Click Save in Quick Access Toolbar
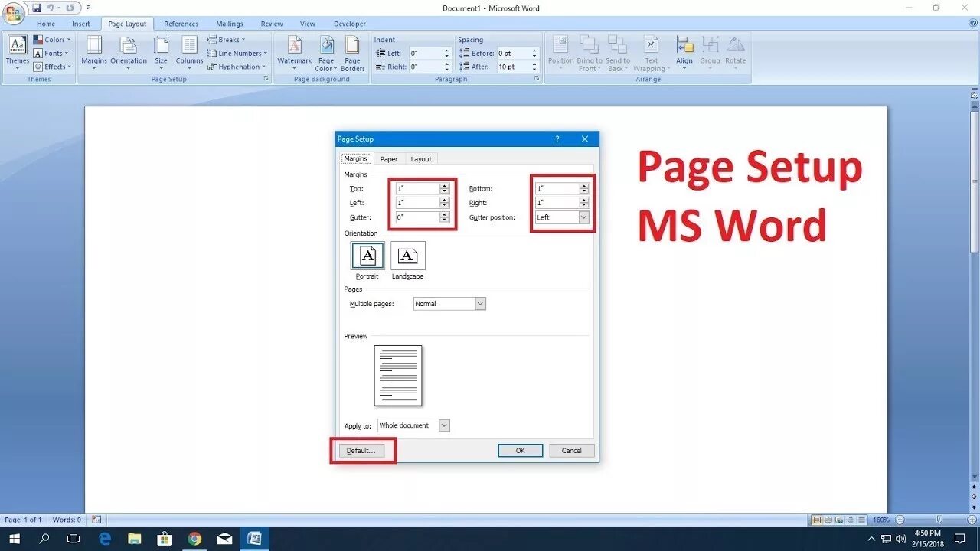 (37, 8)
